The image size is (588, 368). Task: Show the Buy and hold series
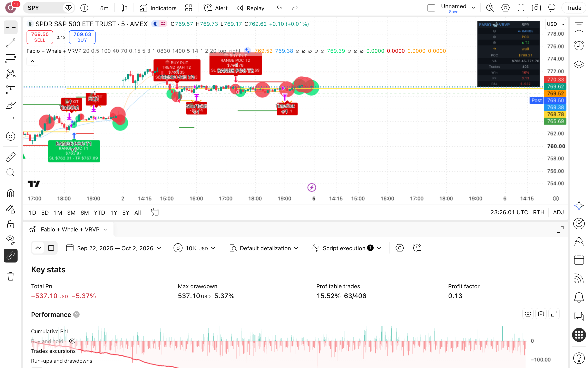click(72, 341)
